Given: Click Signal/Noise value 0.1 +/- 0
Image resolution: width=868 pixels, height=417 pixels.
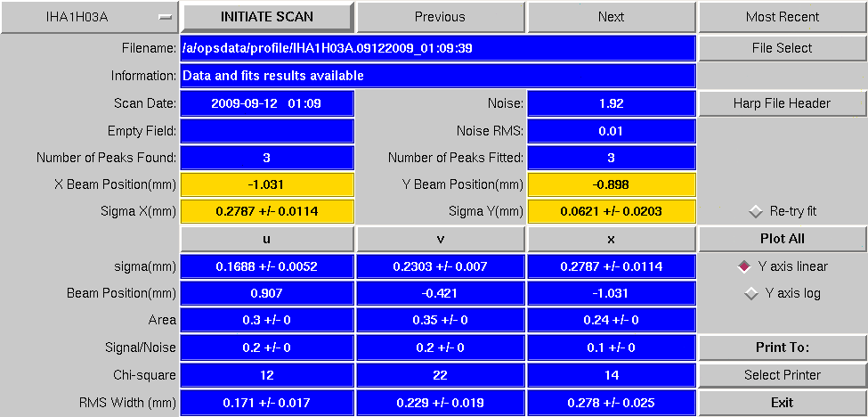Looking at the screenshot, I should [x=611, y=347].
